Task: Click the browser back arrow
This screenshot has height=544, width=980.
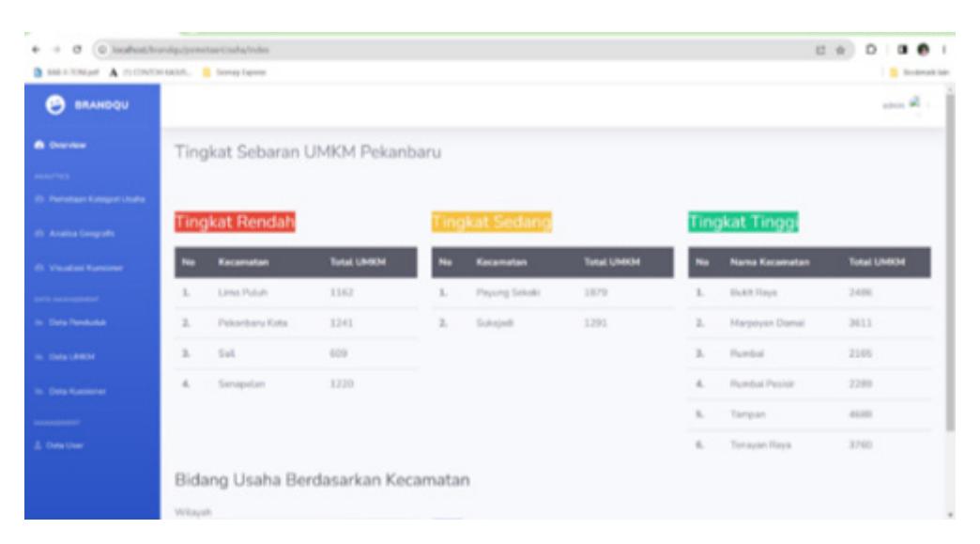Action: 37,50
